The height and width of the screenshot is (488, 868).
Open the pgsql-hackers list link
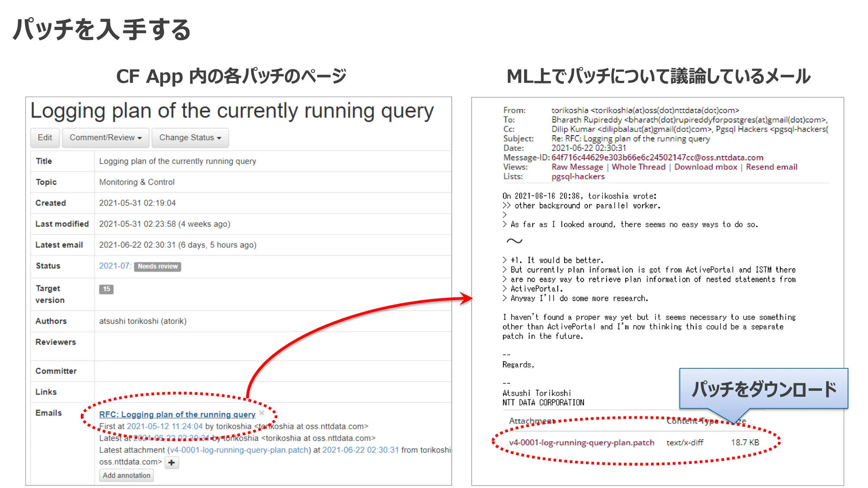coord(578,177)
